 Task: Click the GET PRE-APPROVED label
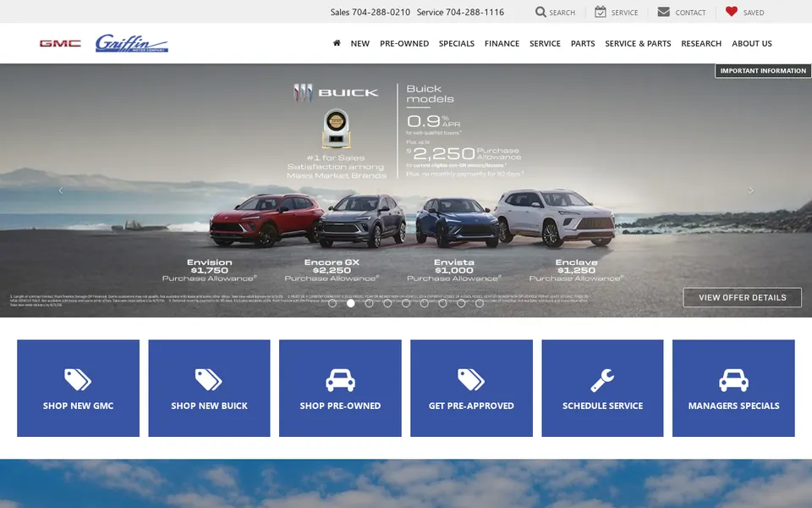coord(471,406)
